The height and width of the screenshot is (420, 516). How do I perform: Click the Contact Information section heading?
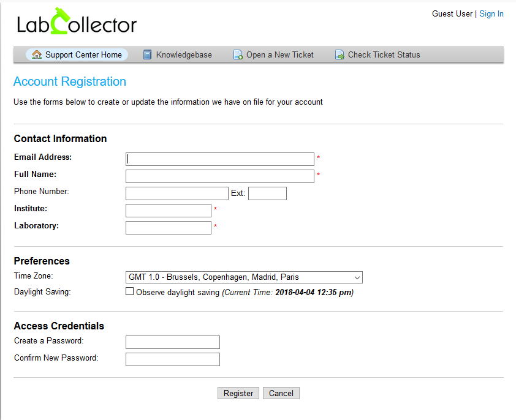[x=60, y=138]
